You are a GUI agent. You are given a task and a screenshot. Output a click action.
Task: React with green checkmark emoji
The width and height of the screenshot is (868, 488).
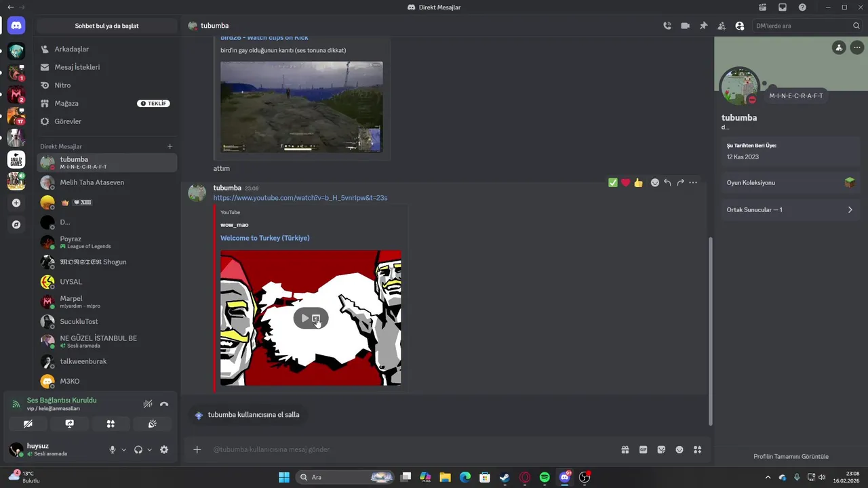pyautogui.click(x=613, y=182)
